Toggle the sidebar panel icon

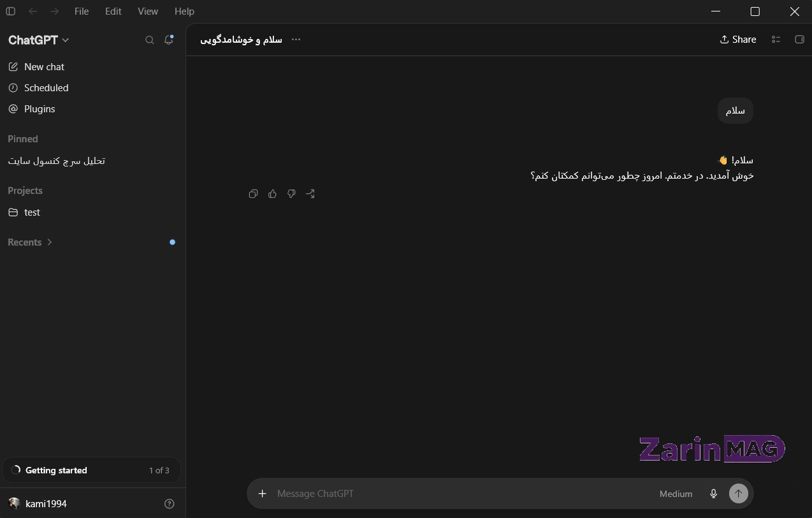point(10,11)
